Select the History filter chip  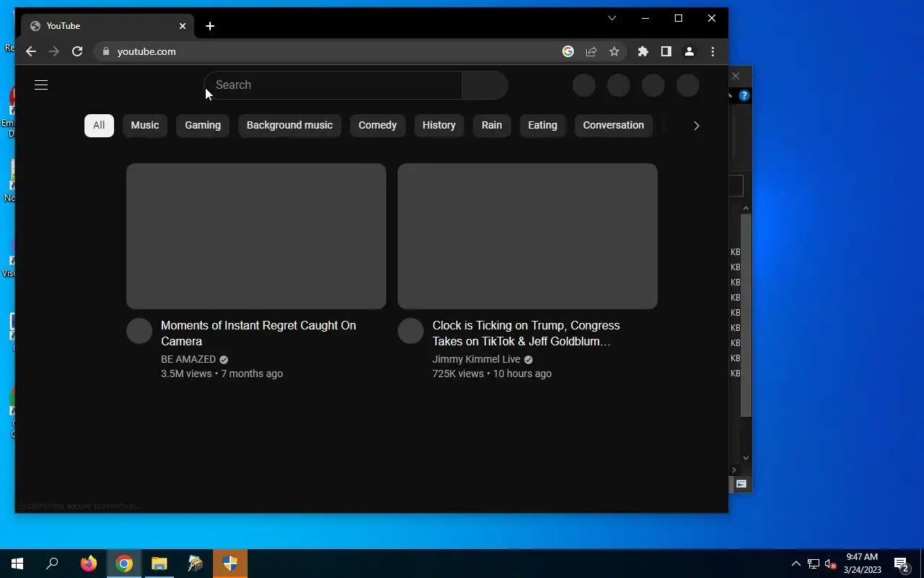(x=439, y=125)
